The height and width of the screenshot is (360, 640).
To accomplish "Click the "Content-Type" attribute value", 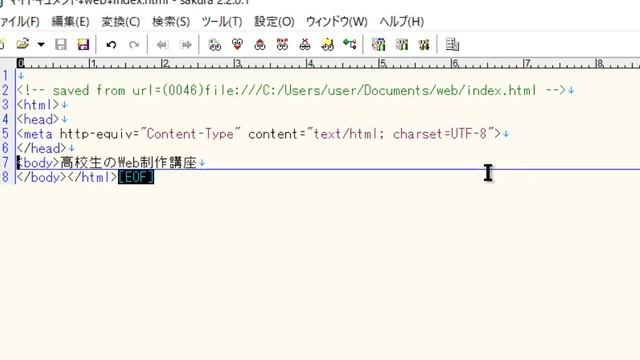I will click(190, 134).
